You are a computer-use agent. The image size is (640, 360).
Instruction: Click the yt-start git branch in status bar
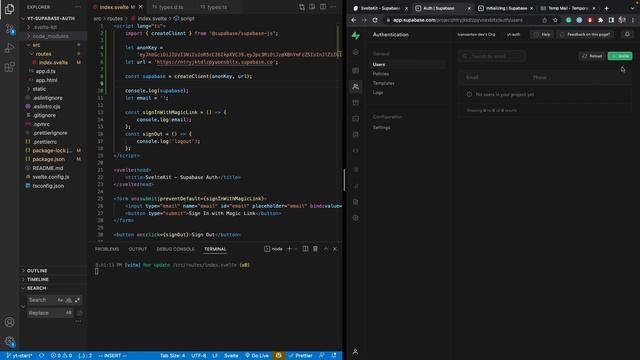pos(19,356)
